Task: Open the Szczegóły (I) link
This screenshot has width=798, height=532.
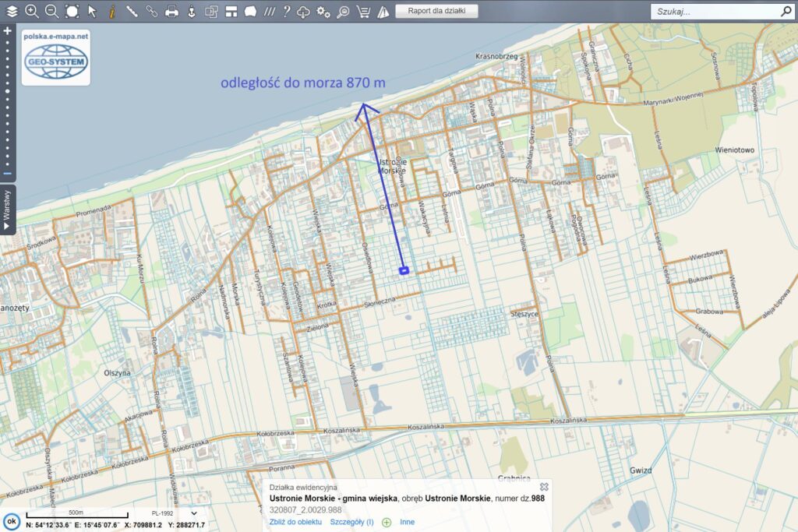Action: click(351, 522)
